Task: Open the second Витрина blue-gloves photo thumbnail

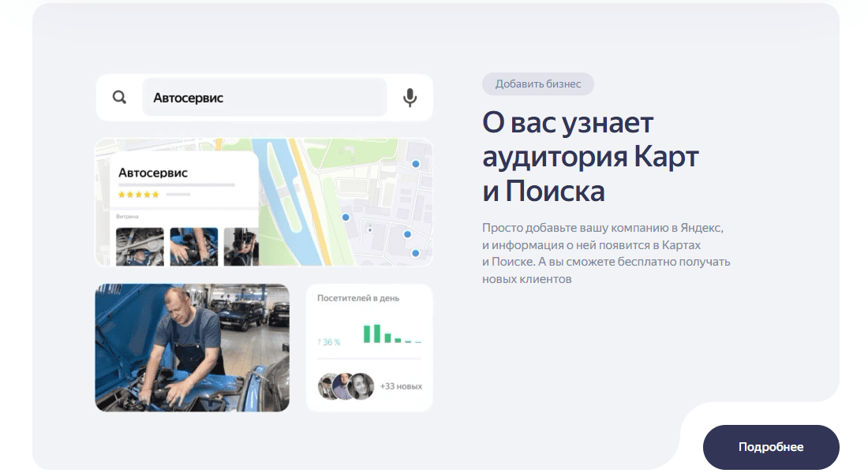Action: 194,247
